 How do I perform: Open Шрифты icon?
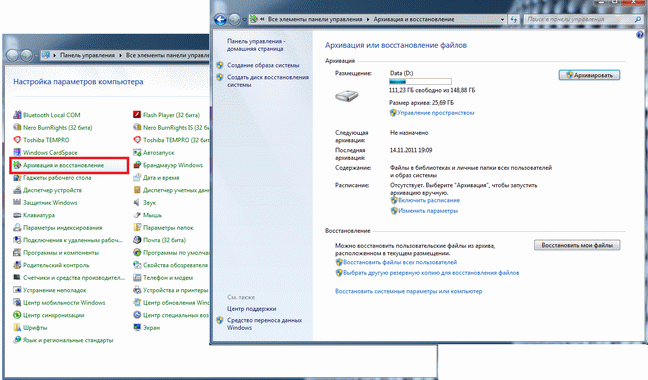[17, 328]
